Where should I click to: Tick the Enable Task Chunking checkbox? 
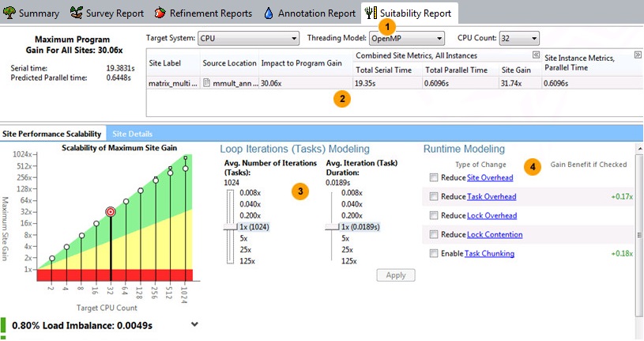tap(434, 254)
